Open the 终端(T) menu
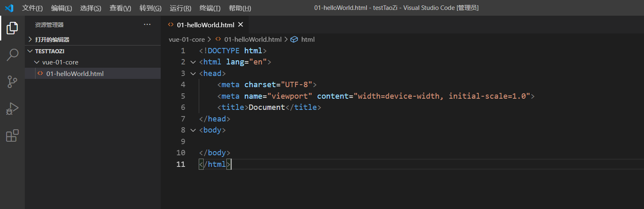This screenshot has width=644, height=209. point(210,8)
